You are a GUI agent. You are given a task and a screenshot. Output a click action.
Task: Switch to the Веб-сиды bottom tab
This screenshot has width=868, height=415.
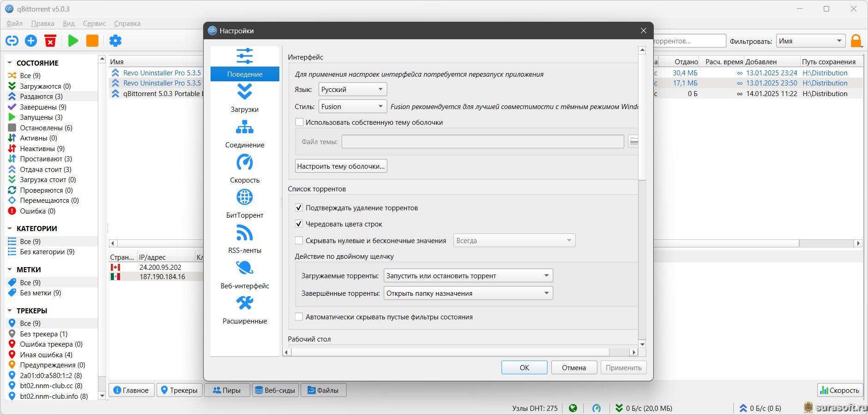[x=275, y=390]
